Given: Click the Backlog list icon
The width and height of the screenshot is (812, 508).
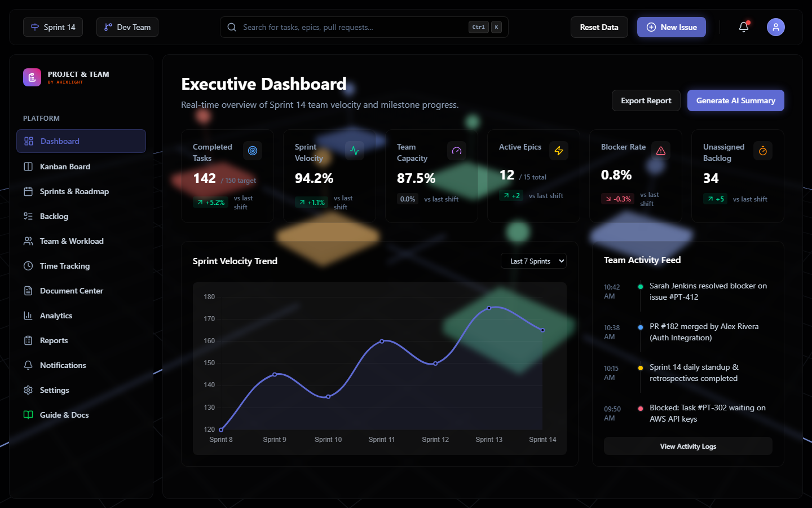Looking at the screenshot, I should [28, 216].
